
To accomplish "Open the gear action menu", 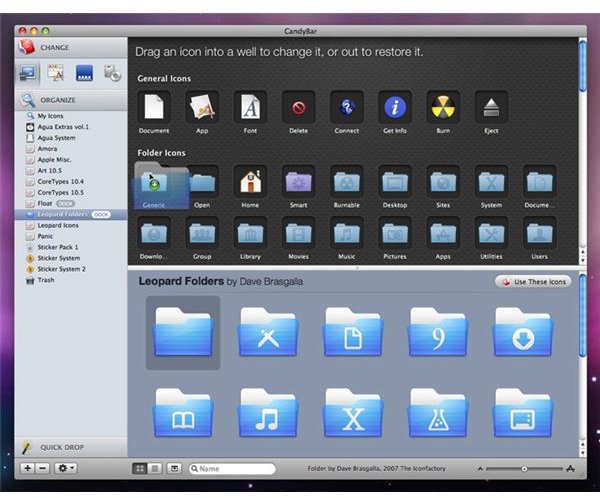I will click(x=66, y=468).
